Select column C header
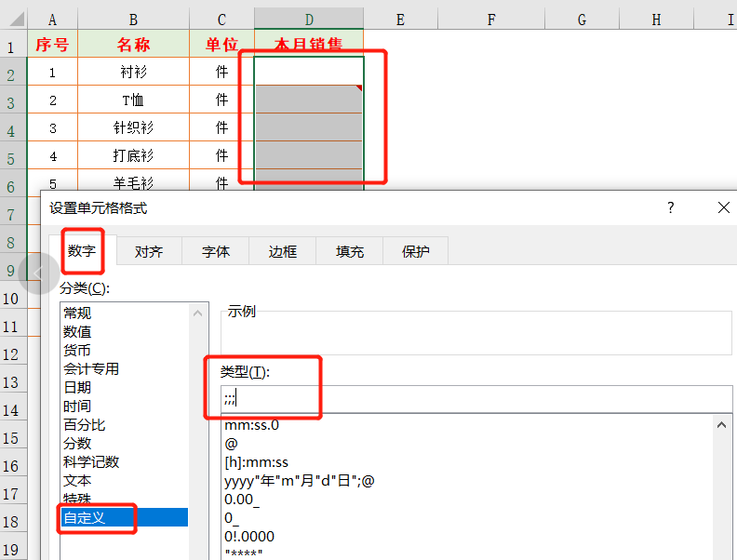This screenshot has height=560, width=737. (221, 20)
